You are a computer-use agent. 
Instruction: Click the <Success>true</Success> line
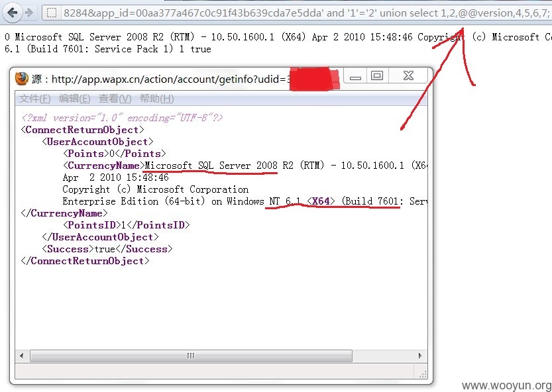107,249
